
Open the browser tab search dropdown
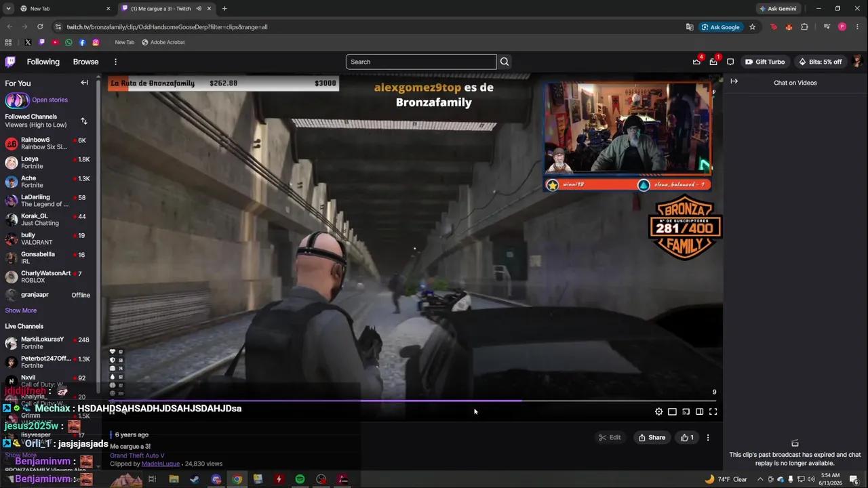[x=8, y=9]
